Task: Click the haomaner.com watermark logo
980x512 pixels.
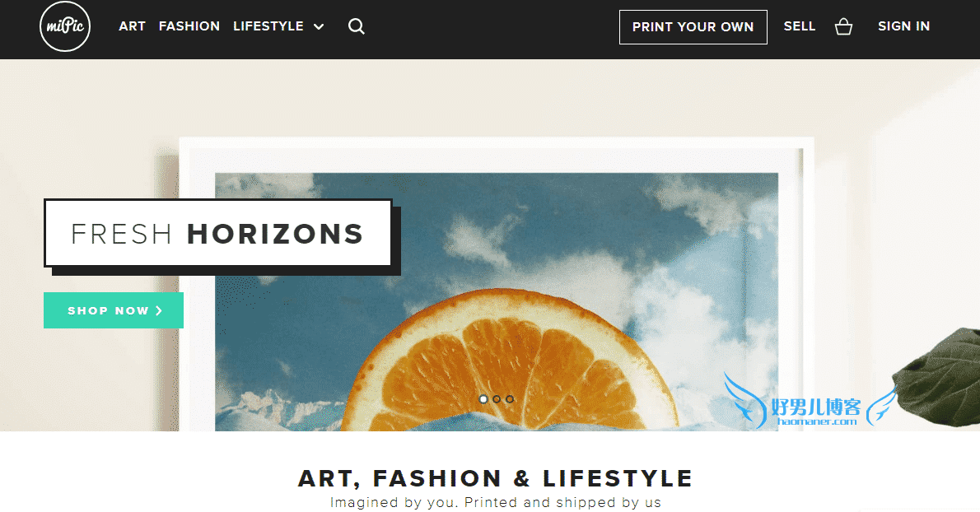Action: tap(810, 402)
